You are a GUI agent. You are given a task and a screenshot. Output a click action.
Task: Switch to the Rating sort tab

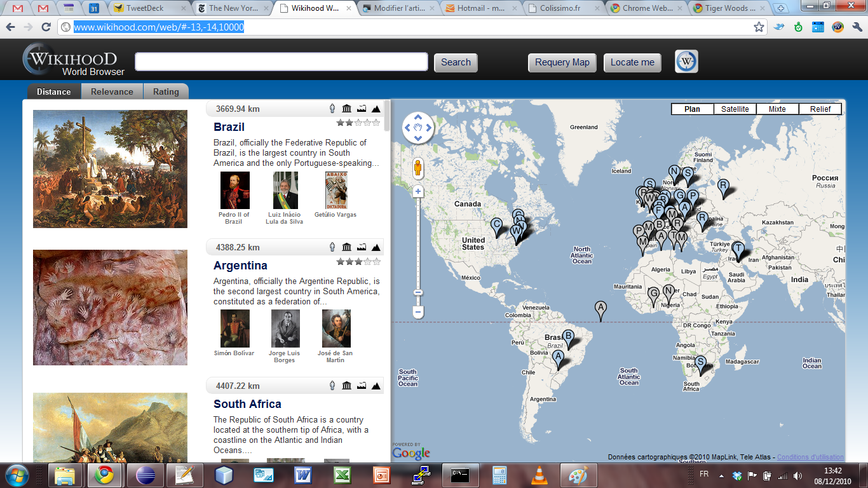pos(166,91)
